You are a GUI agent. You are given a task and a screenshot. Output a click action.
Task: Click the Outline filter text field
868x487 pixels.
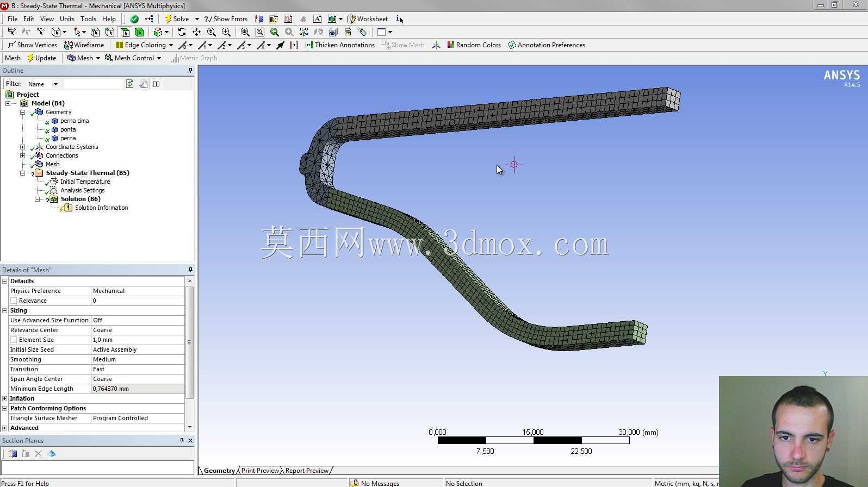point(93,84)
